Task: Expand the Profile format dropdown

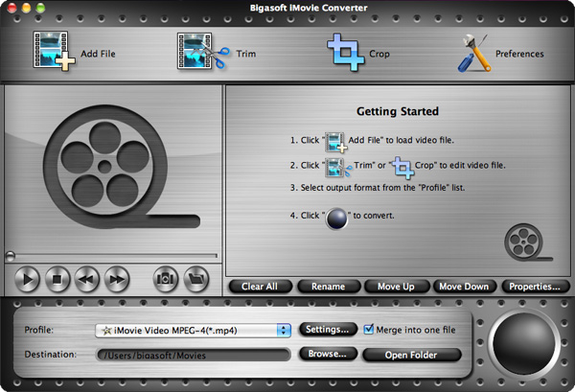Action: [283, 330]
